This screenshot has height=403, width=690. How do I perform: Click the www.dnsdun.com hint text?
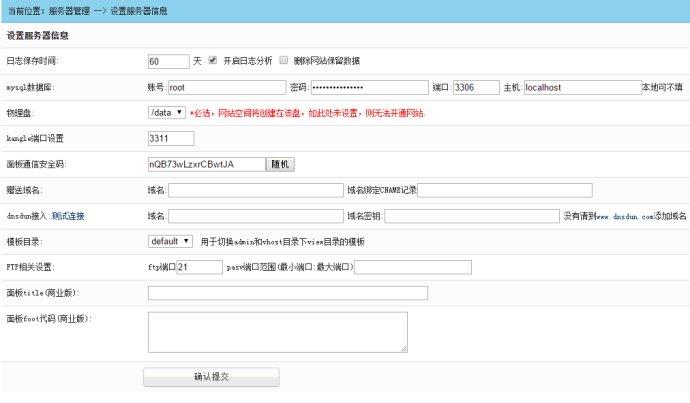[x=625, y=216]
